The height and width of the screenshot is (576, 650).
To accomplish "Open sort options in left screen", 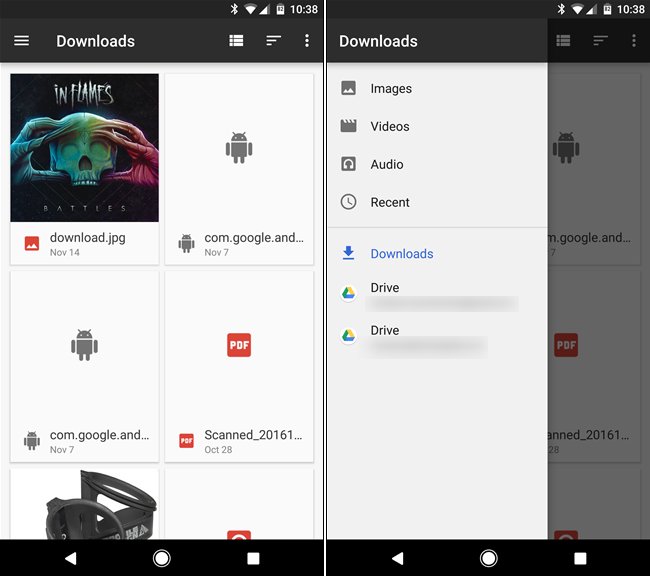I will tap(273, 41).
